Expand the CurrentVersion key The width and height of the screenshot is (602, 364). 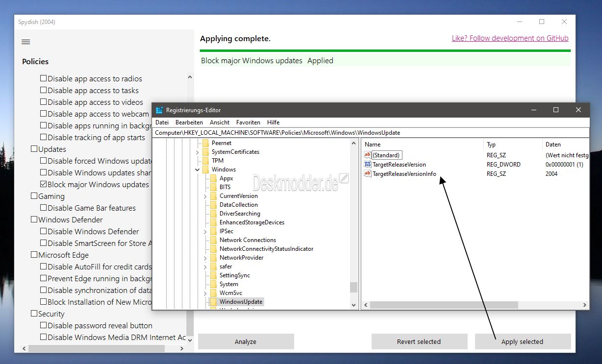click(x=205, y=196)
